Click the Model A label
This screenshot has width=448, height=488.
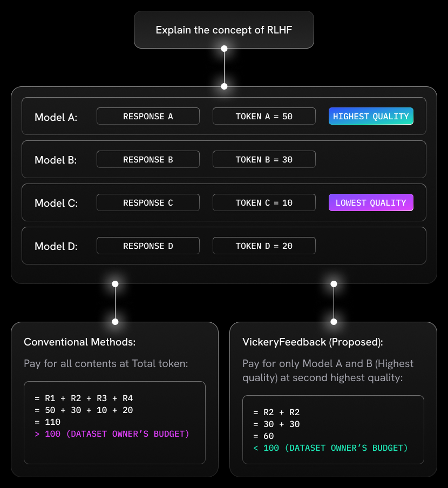point(56,117)
